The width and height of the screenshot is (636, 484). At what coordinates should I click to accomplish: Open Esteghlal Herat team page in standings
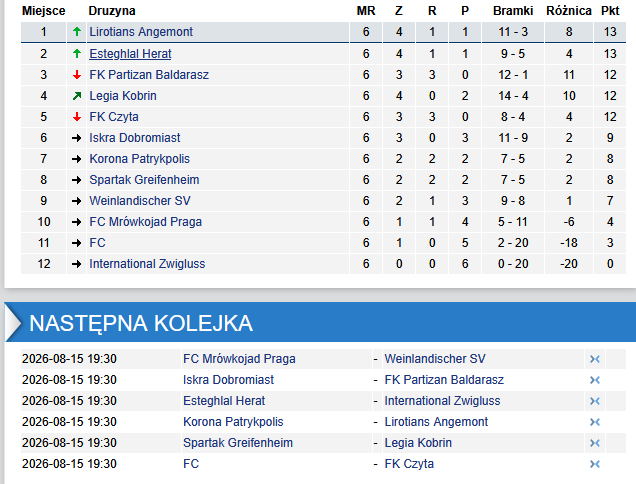(130, 54)
